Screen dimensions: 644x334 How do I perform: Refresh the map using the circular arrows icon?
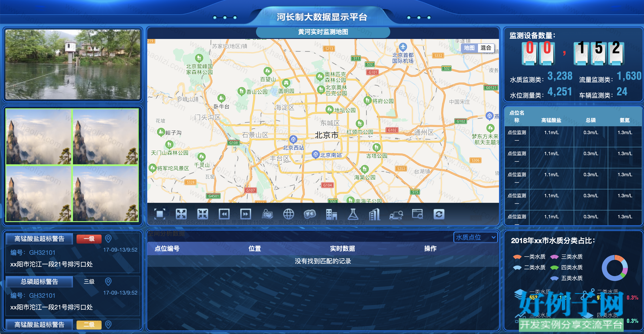pyautogui.click(x=439, y=214)
